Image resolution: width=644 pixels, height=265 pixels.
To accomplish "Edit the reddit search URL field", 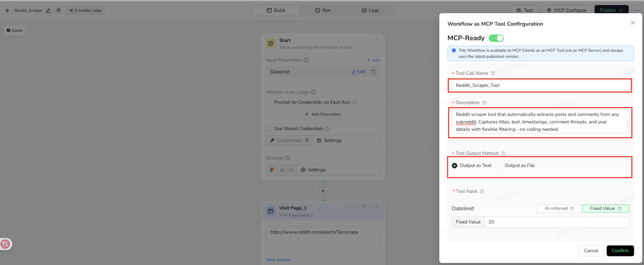I will [323, 240].
